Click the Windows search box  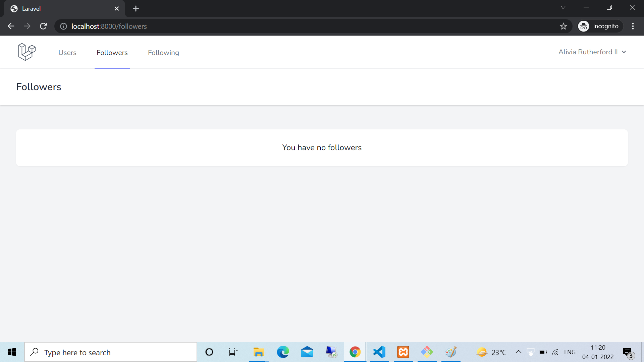click(x=111, y=352)
